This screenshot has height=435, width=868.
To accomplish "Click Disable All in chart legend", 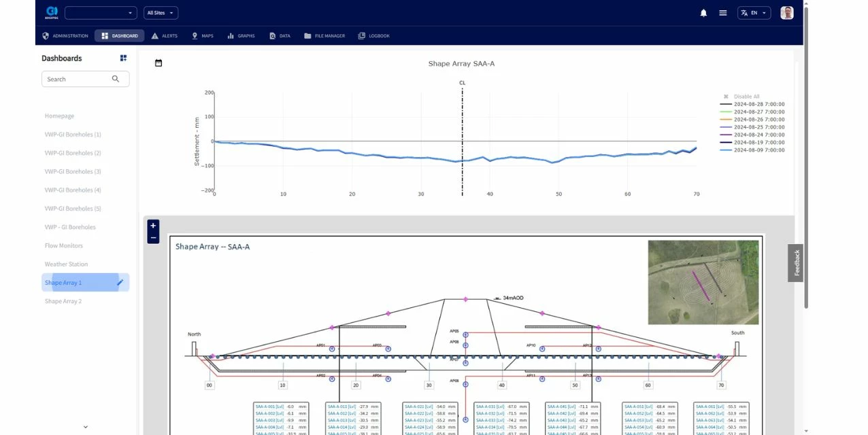I will [746, 97].
